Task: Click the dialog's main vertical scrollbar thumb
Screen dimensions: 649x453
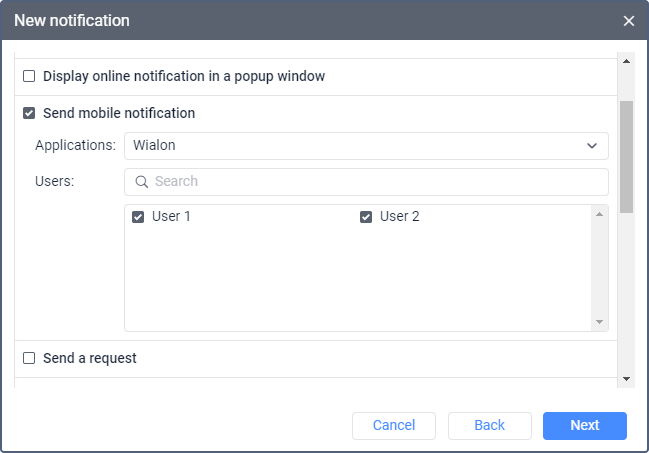Action: (626, 155)
